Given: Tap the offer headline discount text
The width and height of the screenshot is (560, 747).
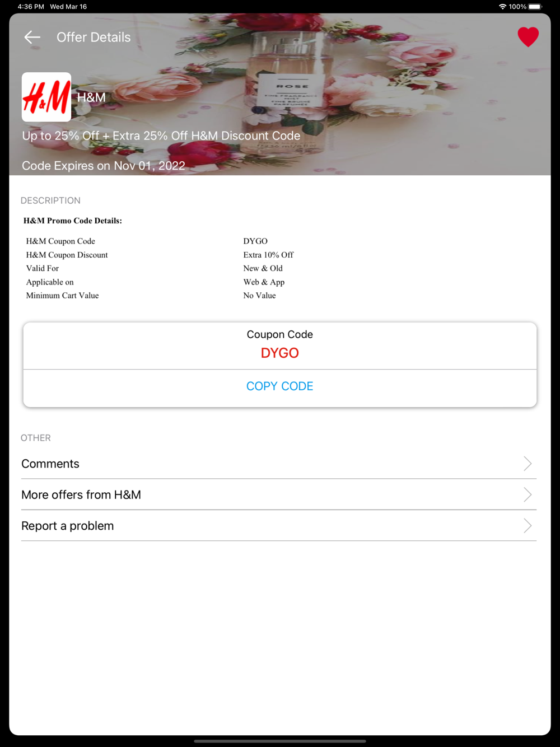Looking at the screenshot, I should (x=161, y=136).
